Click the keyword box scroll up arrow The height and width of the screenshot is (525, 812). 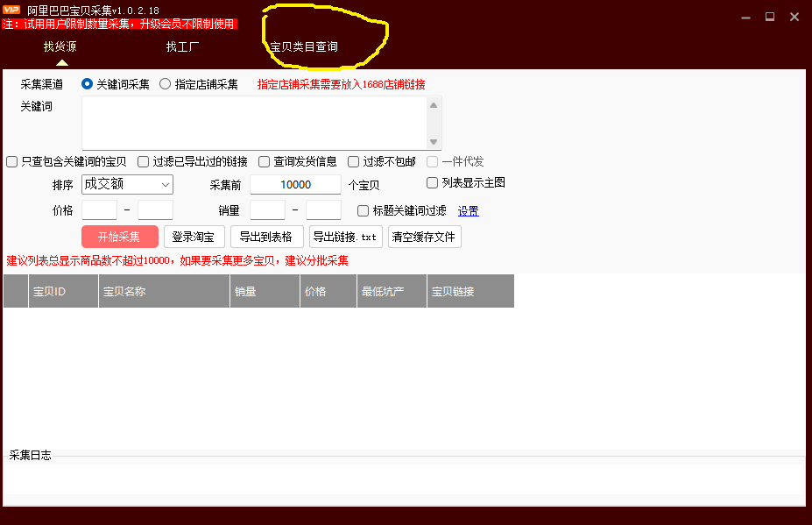tap(434, 105)
